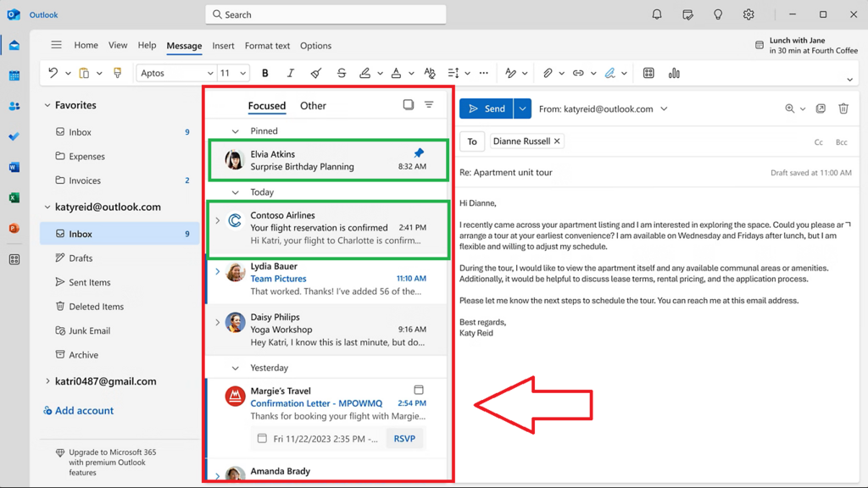Click the Add account link

point(79,411)
